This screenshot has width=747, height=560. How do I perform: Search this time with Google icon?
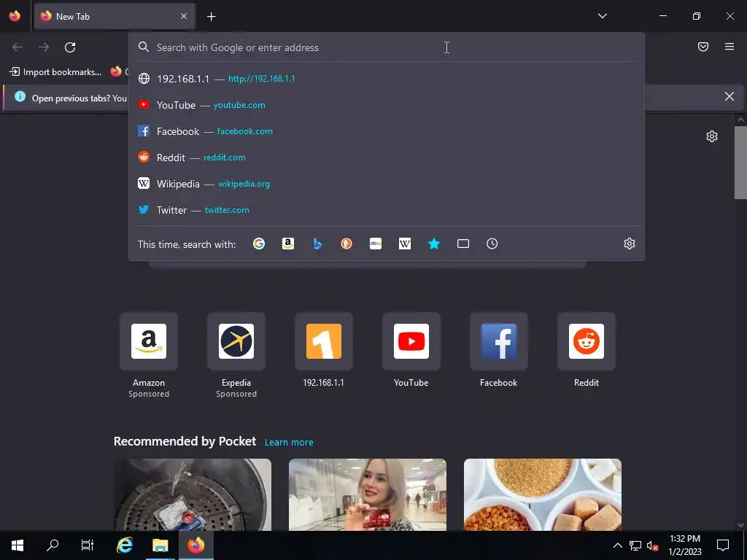click(259, 244)
